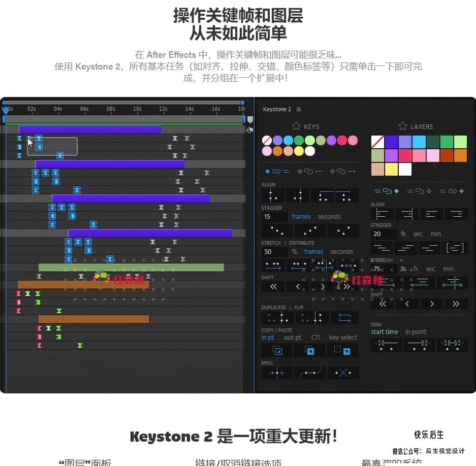
Task: Choose 'key select.' Copy/Paste option
Action: [x=343, y=338]
